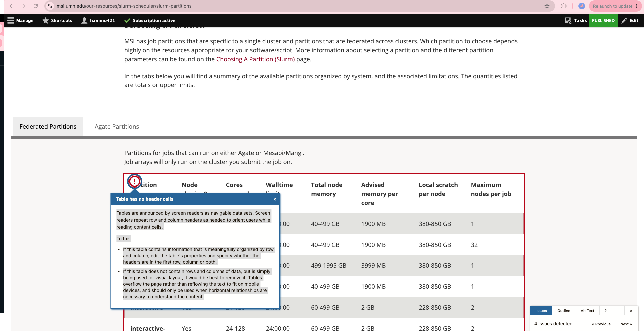Open the Tasks panel
This screenshot has height=331, width=644.
point(576,20)
